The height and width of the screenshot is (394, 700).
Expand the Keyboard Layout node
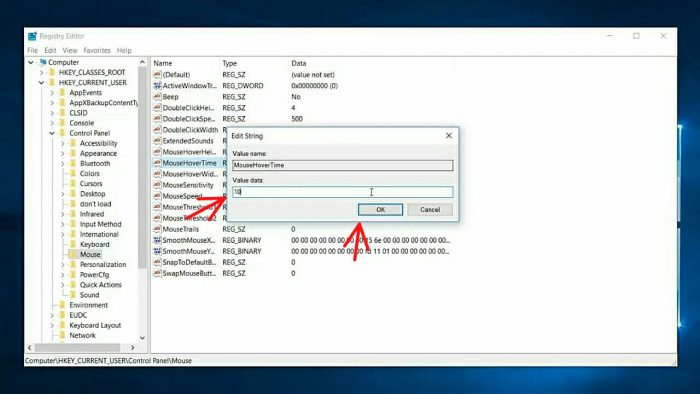click(x=52, y=326)
